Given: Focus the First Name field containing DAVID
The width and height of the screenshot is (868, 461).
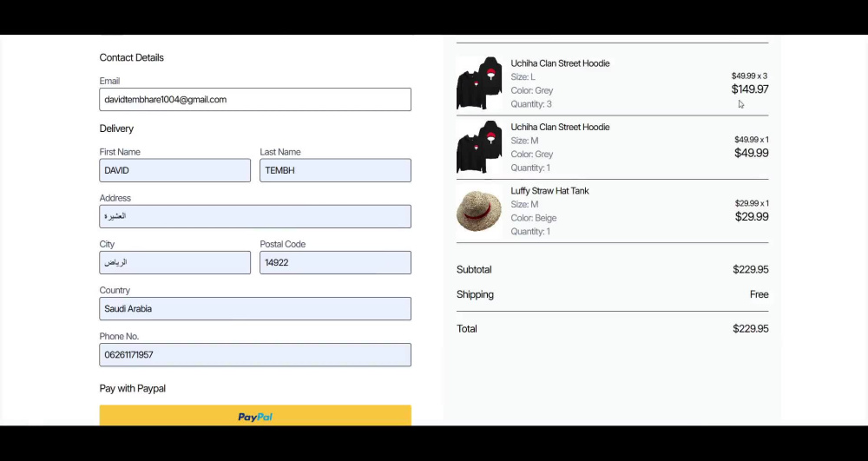Looking at the screenshot, I should (175, 170).
